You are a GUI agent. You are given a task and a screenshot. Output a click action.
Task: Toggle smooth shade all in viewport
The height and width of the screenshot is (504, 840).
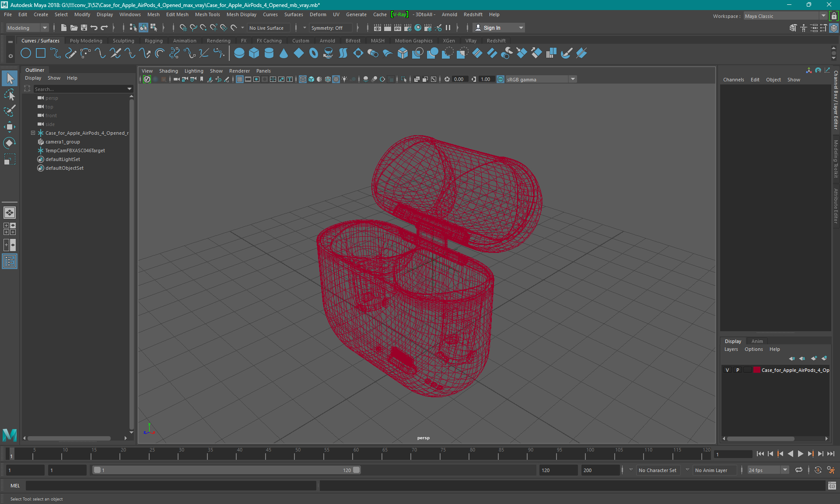(x=311, y=79)
